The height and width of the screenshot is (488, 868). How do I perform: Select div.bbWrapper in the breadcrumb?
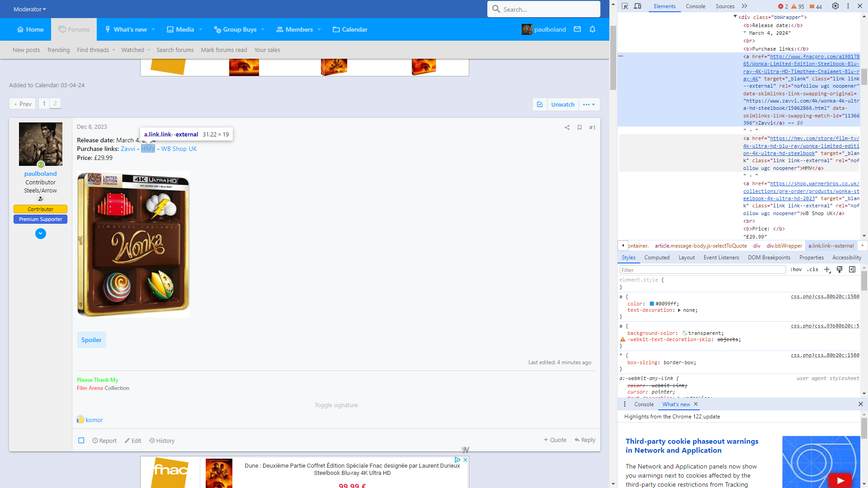[784, 246]
